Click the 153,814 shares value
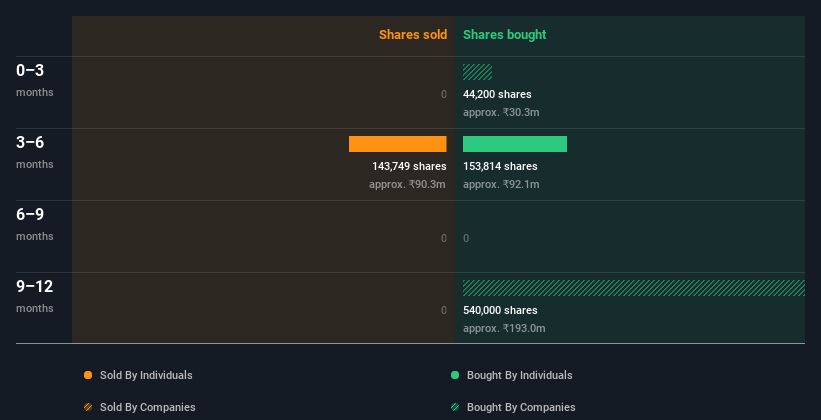The height and width of the screenshot is (420, 821). pos(500,167)
